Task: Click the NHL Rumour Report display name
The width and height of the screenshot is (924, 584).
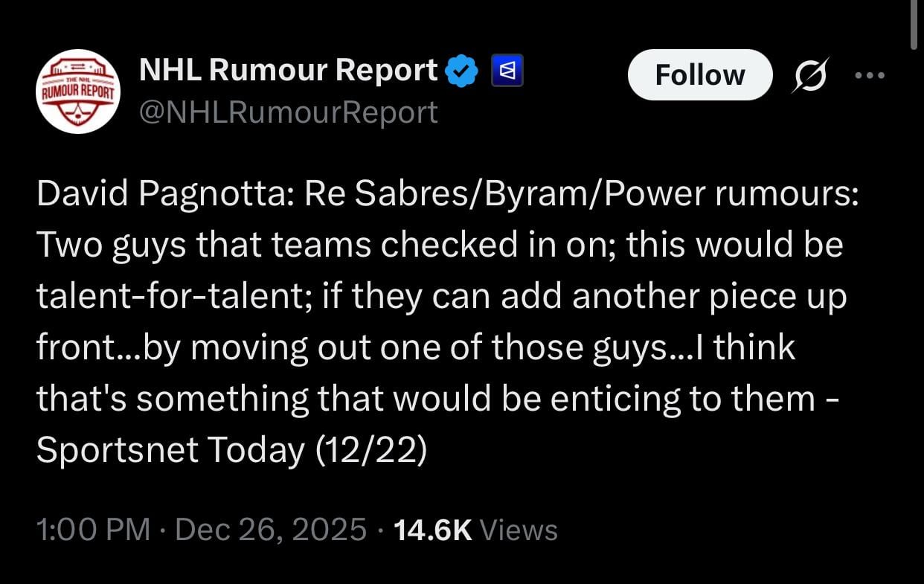Action: click(289, 69)
